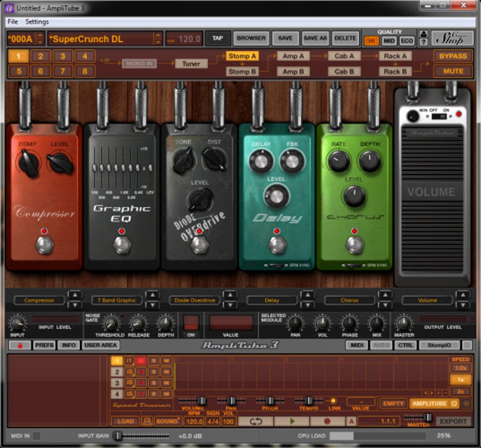The height and width of the screenshot is (448, 481).
Task: Toggle the Compressor pedal footswitch
Action: click(x=45, y=245)
